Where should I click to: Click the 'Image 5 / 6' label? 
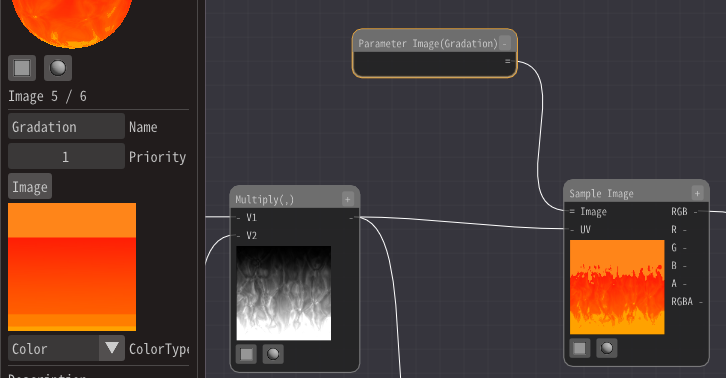47,96
